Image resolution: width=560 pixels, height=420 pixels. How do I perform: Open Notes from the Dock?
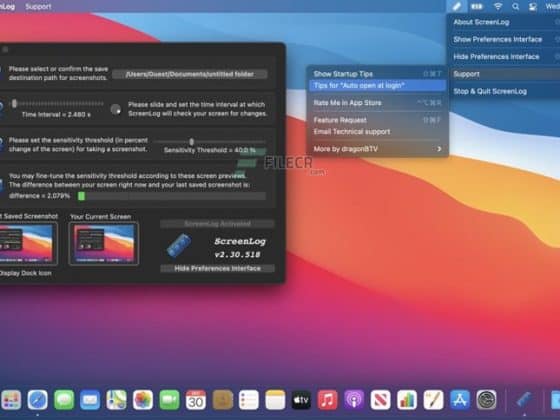point(275,400)
